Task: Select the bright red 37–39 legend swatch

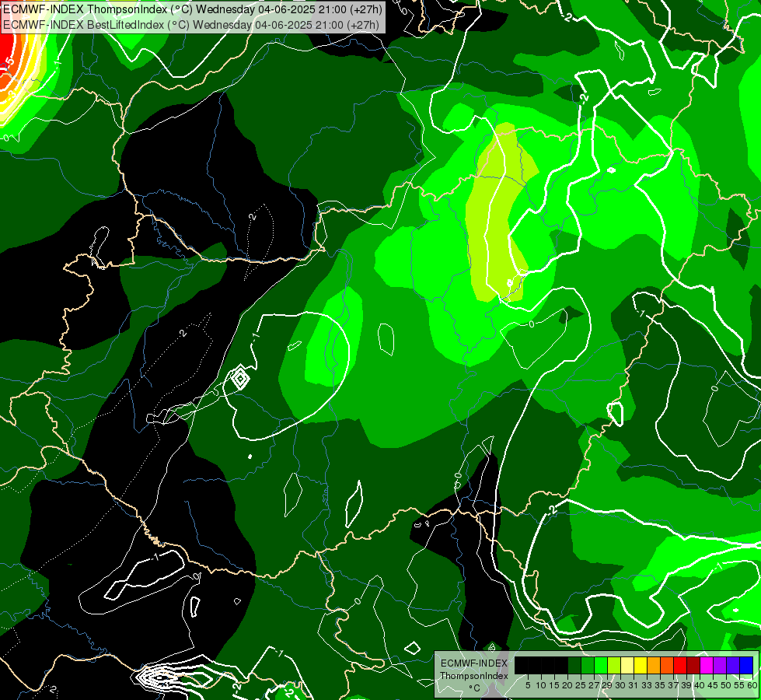Action: pos(680,665)
